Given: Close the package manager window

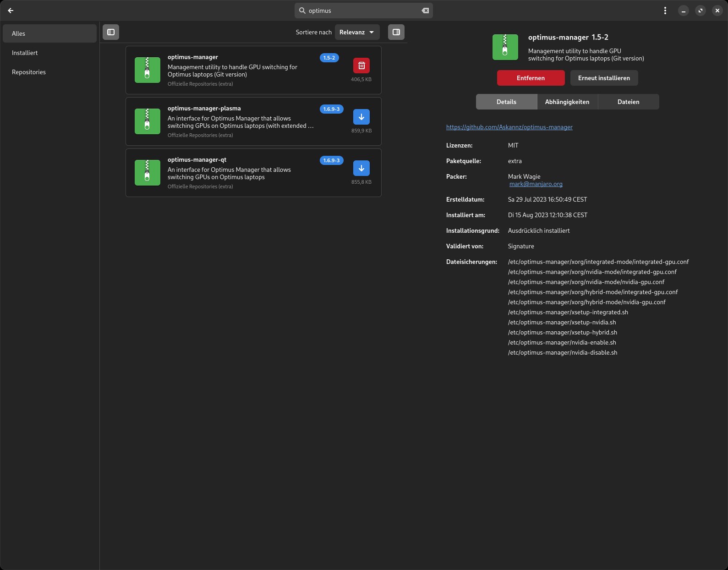Looking at the screenshot, I should [x=717, y=11].
